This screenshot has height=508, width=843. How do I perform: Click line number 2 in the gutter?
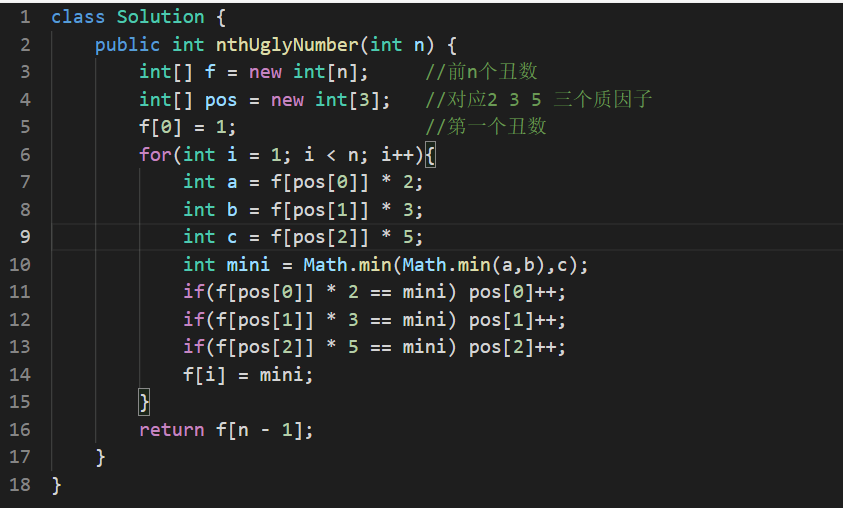tap(25, 45)
